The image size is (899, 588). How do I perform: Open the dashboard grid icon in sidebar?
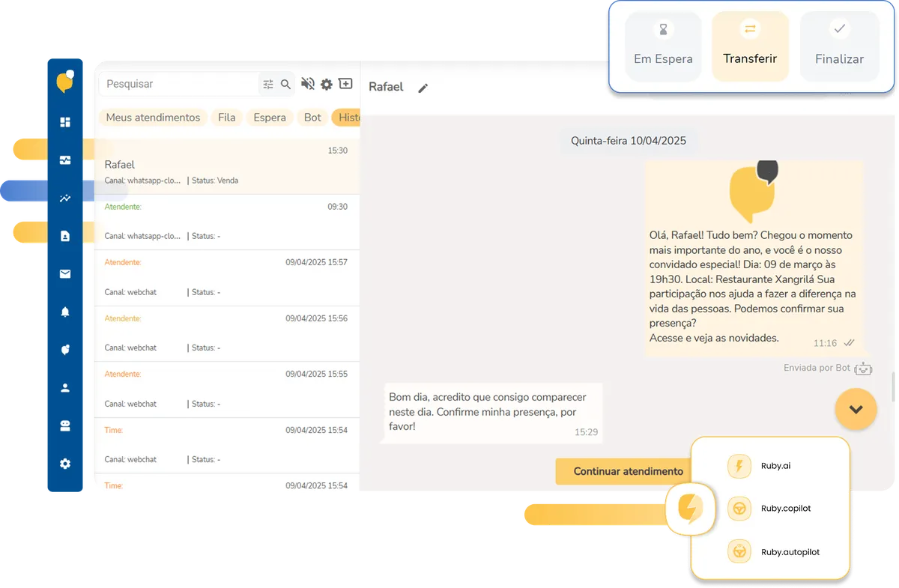[x=65, y=122]
